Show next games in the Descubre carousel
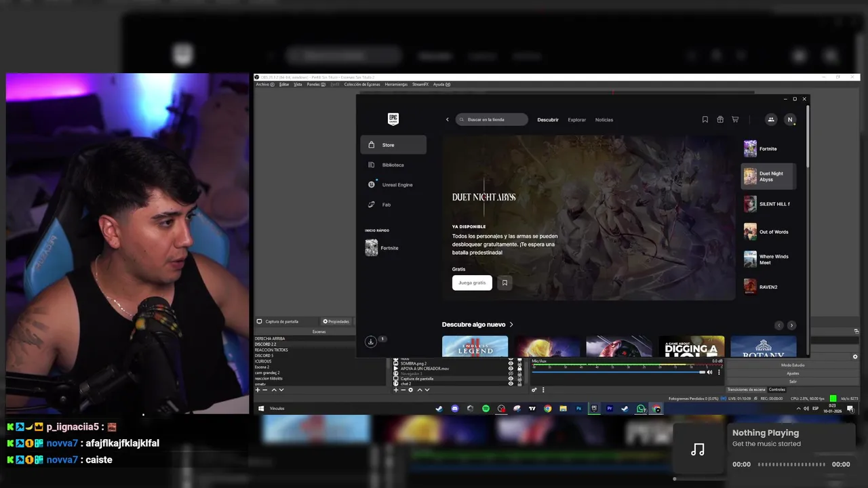Screen dimensions: 868x488 (x=791, y=325)
